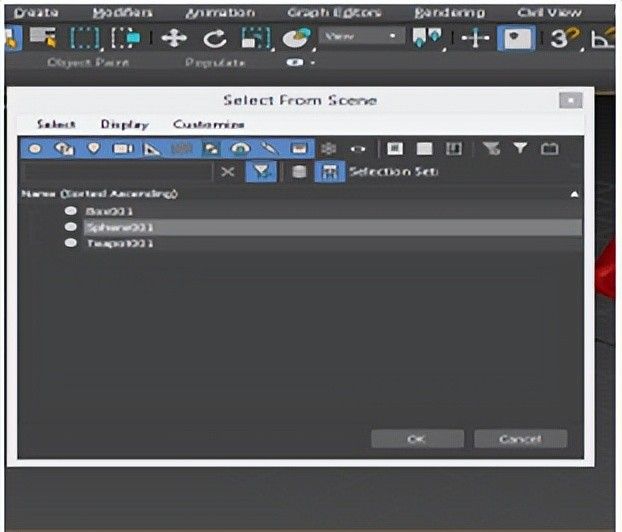
Task: Confirm the selection with OK
Action: [x=417, y=439]
